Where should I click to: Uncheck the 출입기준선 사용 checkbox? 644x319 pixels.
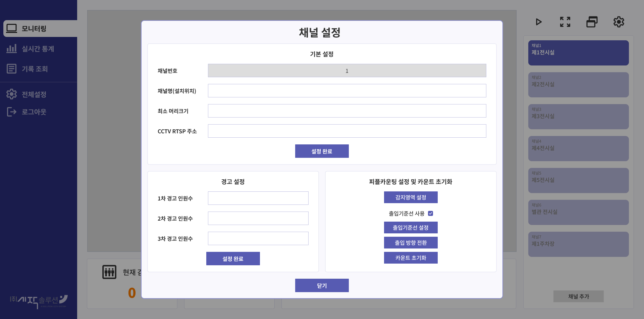pyautogui.click(x=431, y=213)
